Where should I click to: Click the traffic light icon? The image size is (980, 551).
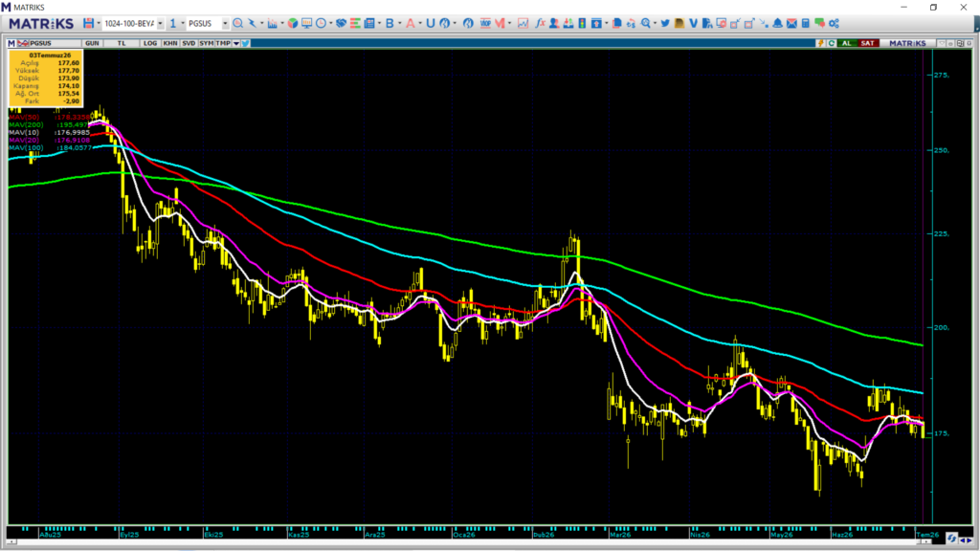[582, 23]
